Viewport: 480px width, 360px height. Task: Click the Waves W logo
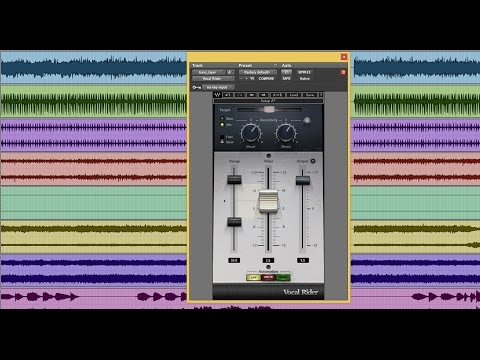pos(217,95)
